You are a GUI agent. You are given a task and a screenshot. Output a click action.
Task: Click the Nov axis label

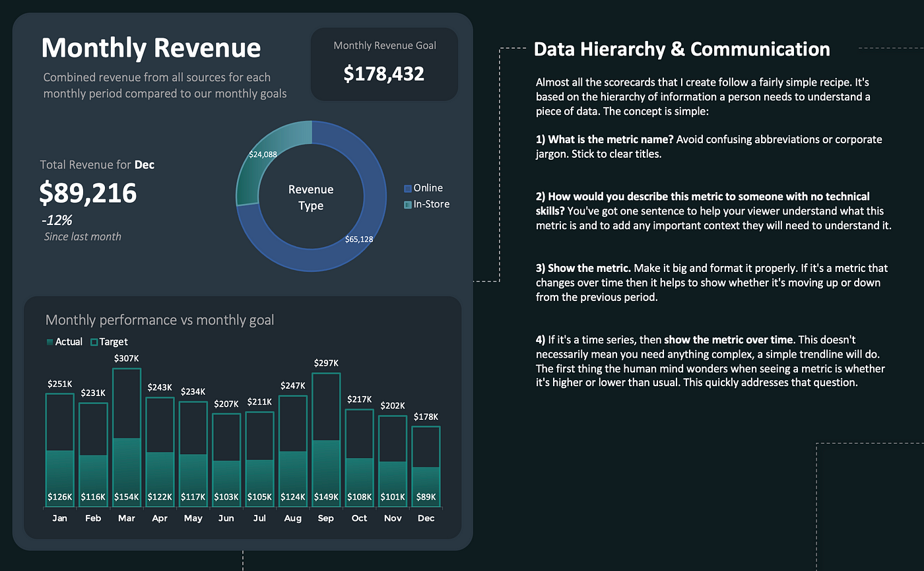point(393,518)
